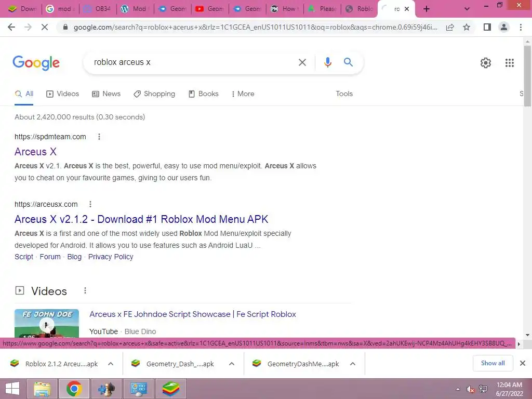Switch to the How tab
The width and height of the screenshot is (532, 399).
point(284,9)
